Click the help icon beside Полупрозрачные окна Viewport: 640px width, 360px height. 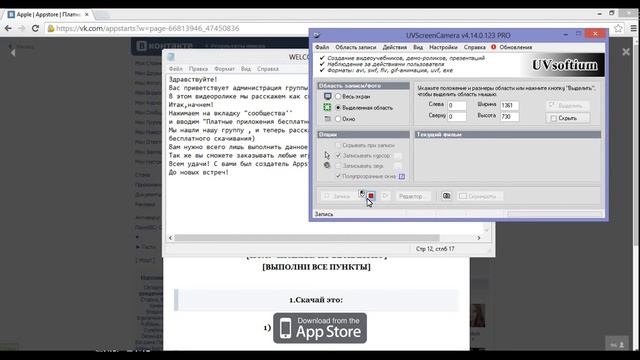(402, 176)
